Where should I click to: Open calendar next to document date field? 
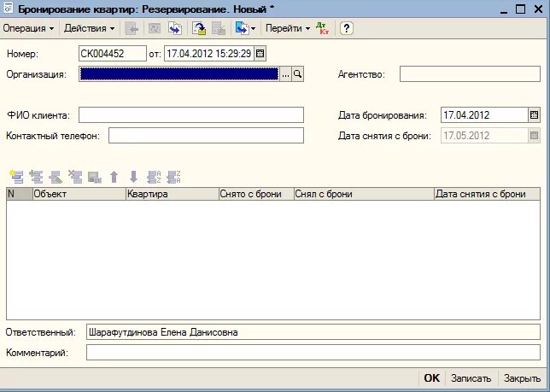(x=260, y=54)
